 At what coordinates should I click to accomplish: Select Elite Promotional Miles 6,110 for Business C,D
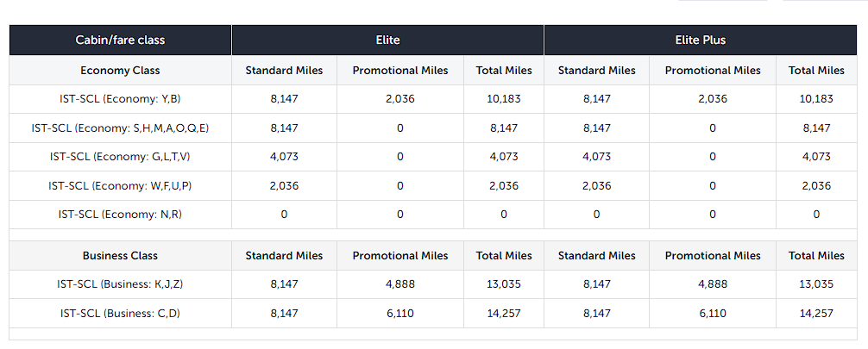(x=400, y=314)
